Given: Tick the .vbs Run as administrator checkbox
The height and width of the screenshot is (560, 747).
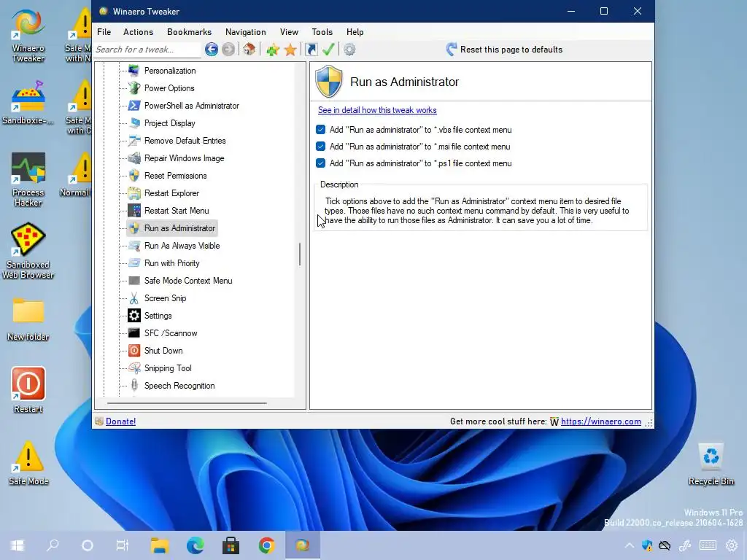Looking at the screenshot, I should (x=321, y=130).
